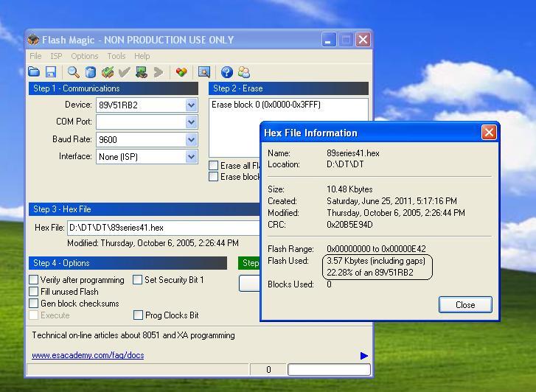Click the Step 3 - Hex File header
Screen dimensions: 536x392
tap(144, 209)
